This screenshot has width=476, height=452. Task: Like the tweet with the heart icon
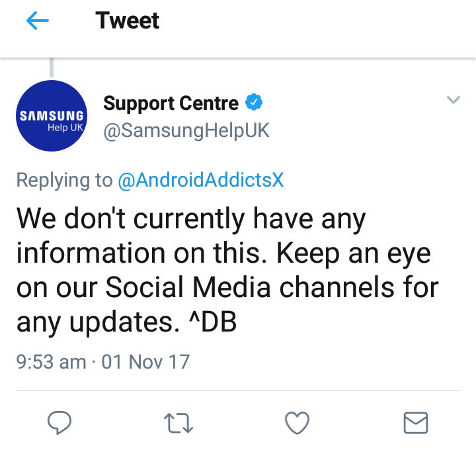(x=297, y=423)
